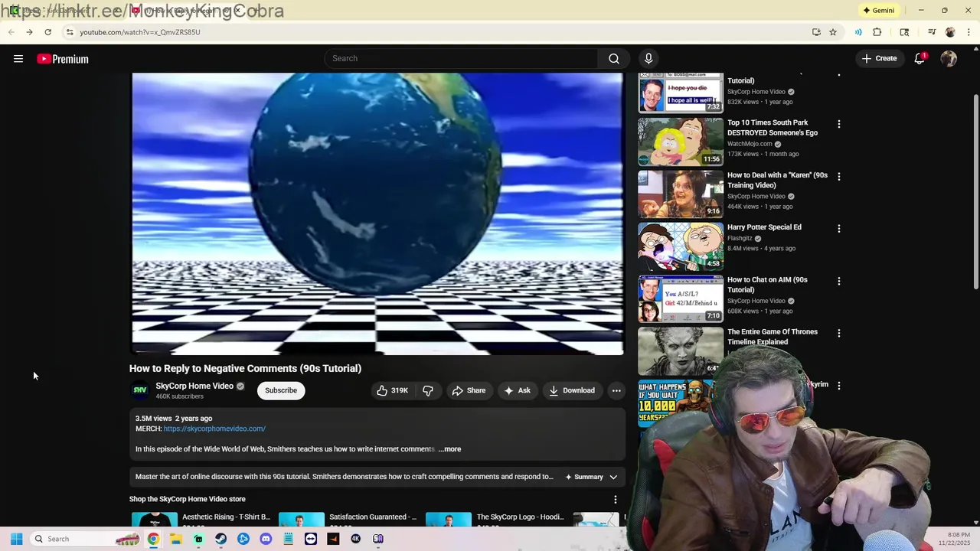Open How to Chat on AIM thumbnail
Screen dimensions: 980x551
[x=681, y=298]
